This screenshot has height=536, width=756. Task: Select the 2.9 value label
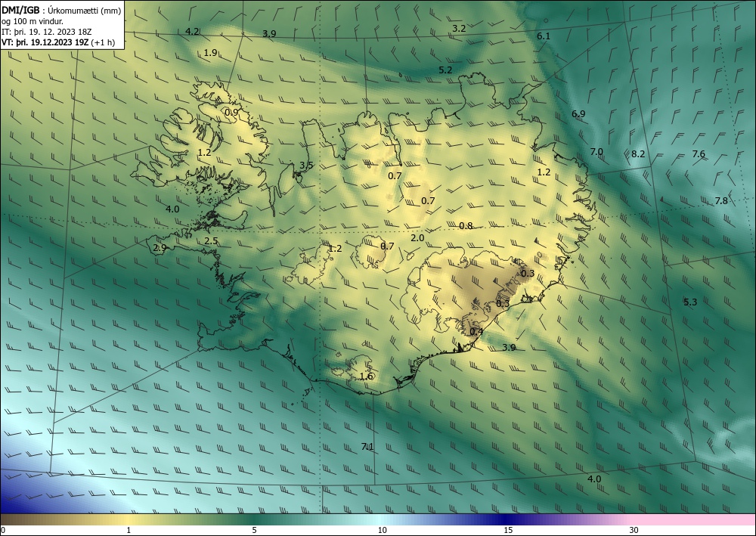coord(160,248)
